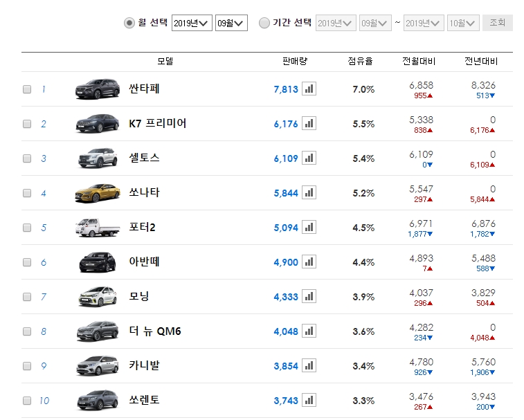Open the period start 09월 dropdown
The width and height of the screenshot is (524, 420).
[x=375, y=23]
